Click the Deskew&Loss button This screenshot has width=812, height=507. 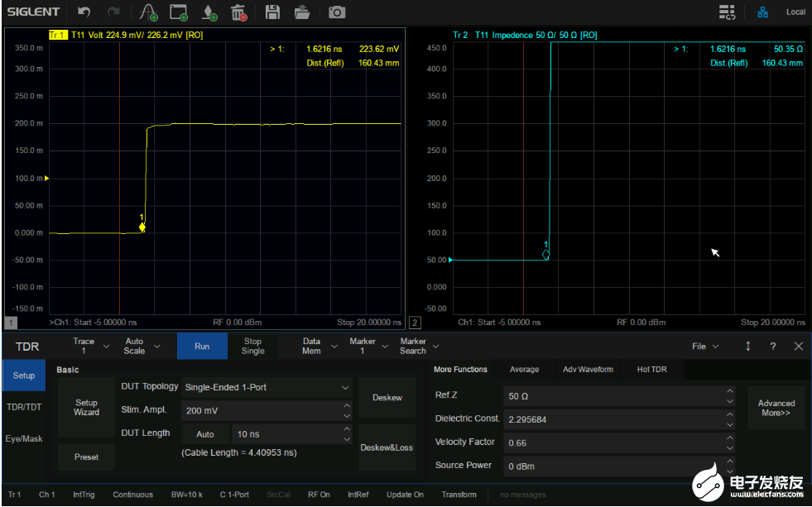point(387,447)
